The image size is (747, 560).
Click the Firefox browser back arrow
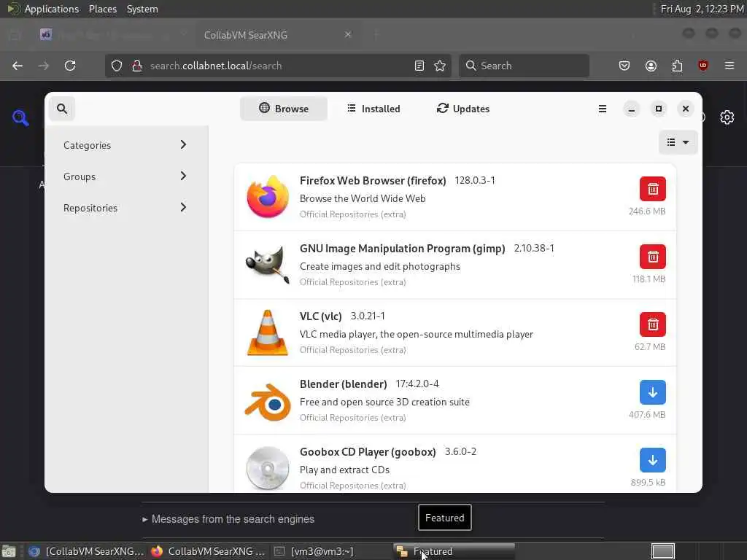[x=18, y=66]
